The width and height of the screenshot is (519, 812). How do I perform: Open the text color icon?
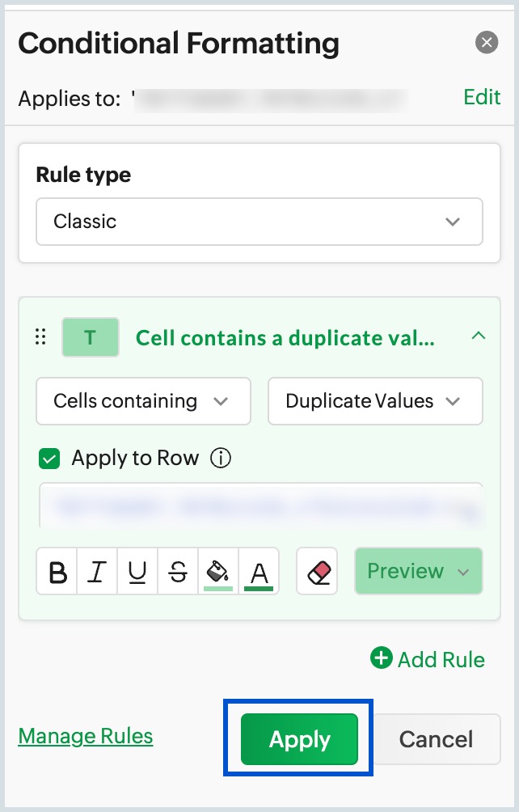[259, 572]
